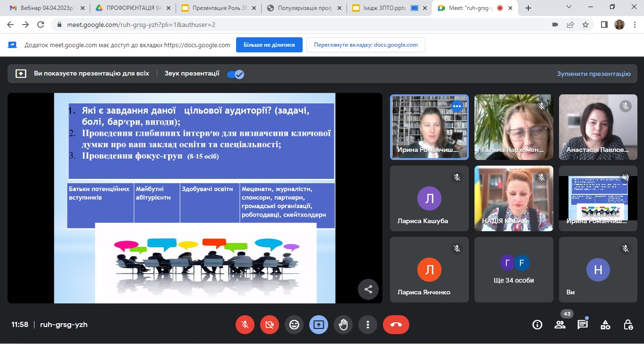
Task: Open options on Ирина Романчиш video tile
Action: 457,106
